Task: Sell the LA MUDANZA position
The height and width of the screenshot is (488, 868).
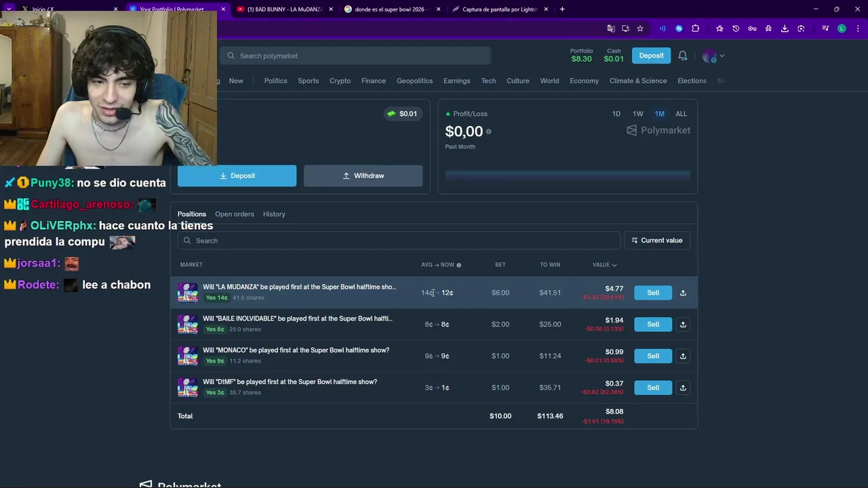Action: click(x=653, y=293)
